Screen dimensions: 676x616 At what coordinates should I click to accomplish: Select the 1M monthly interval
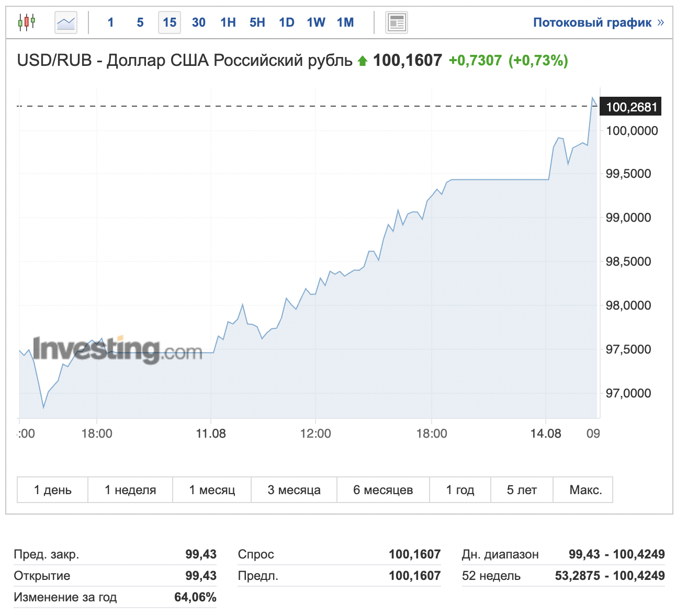pyautogui.click(x=345, y=22)
